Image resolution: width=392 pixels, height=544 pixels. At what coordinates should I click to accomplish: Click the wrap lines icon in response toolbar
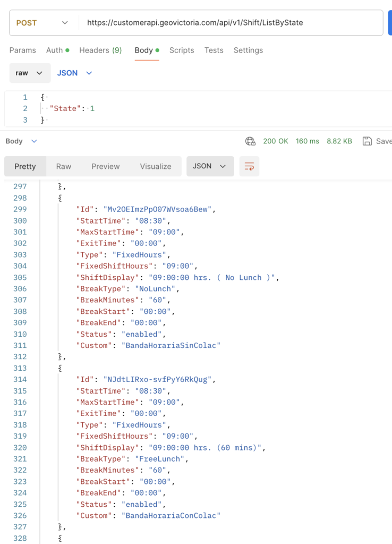(249, 166)
